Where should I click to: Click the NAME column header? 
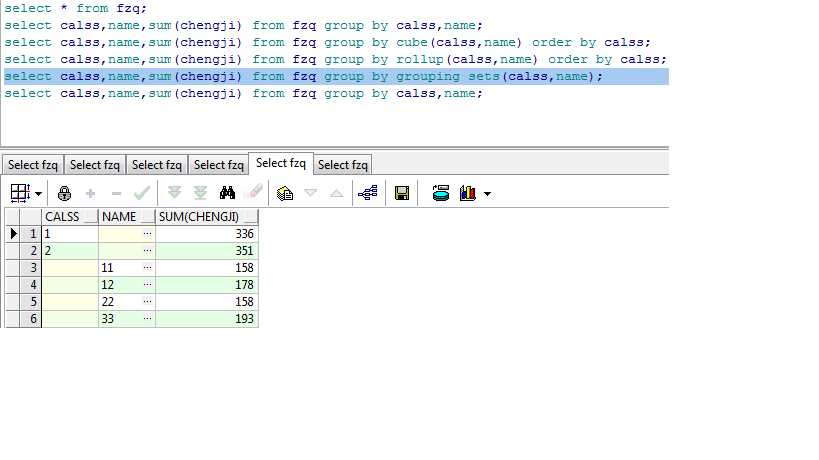[126, 217]
